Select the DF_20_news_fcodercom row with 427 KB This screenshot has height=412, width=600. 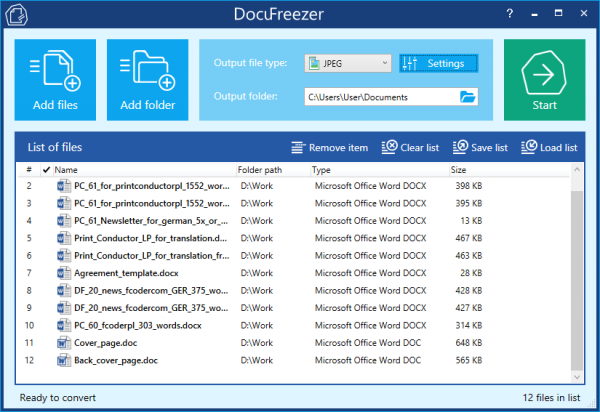pyautogui.click(x=293, y=308)
